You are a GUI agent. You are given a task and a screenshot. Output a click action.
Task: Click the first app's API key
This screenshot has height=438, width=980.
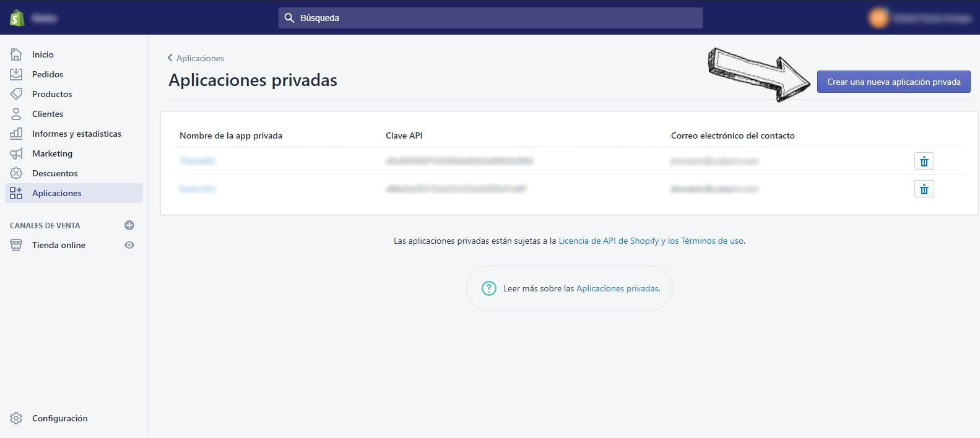pyautogui.click(x=459, y=161)
